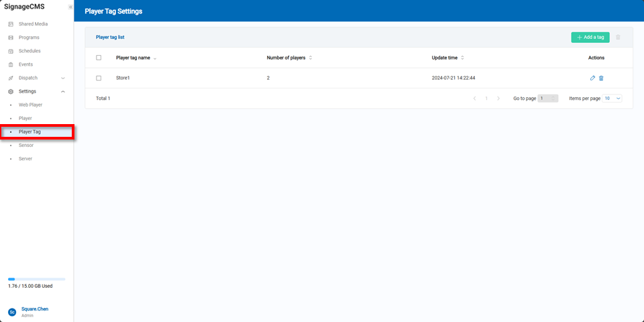
Task: Click the delete trash icon for Store1
Action: tap(601, 78)
